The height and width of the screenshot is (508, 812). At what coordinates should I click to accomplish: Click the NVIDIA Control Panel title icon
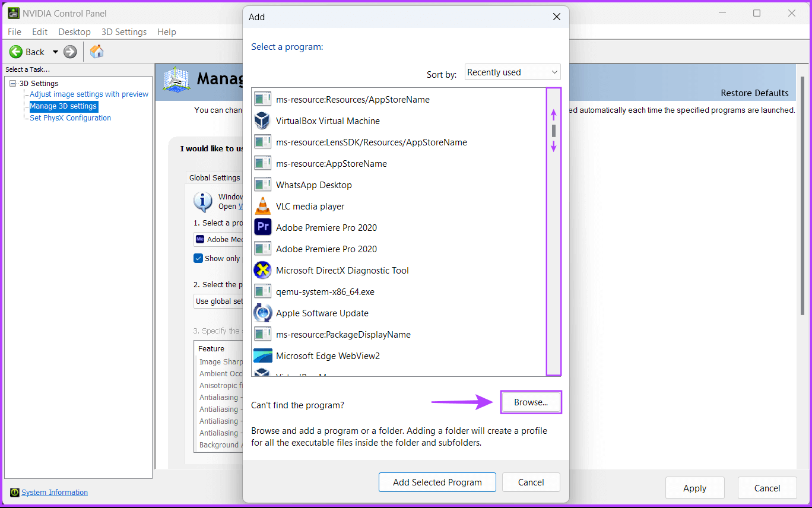coord(13,13)
